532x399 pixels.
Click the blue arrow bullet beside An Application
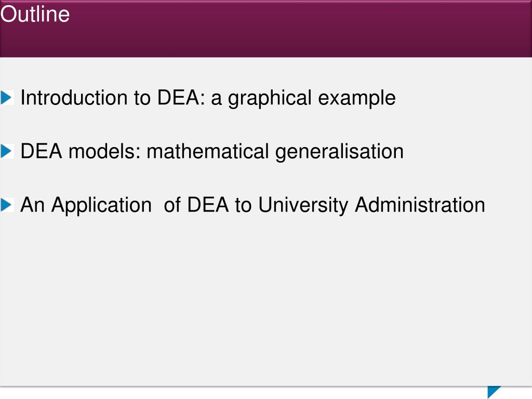tap(7, 205)
